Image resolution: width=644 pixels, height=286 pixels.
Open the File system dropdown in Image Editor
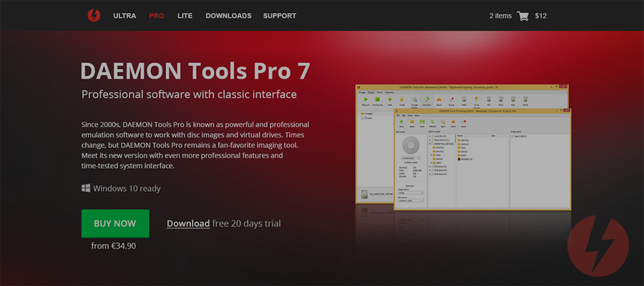point(411,201)
